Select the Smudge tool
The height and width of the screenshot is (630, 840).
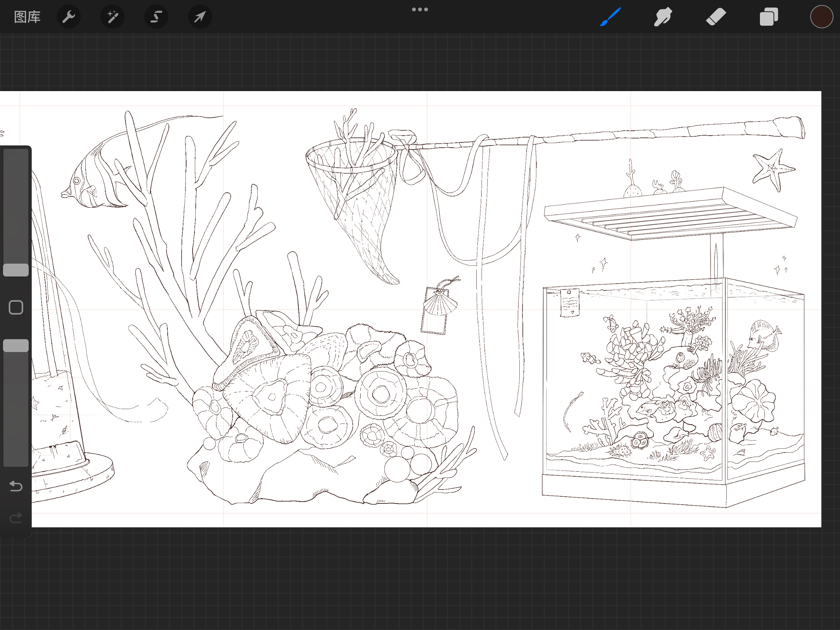[663, 17]
